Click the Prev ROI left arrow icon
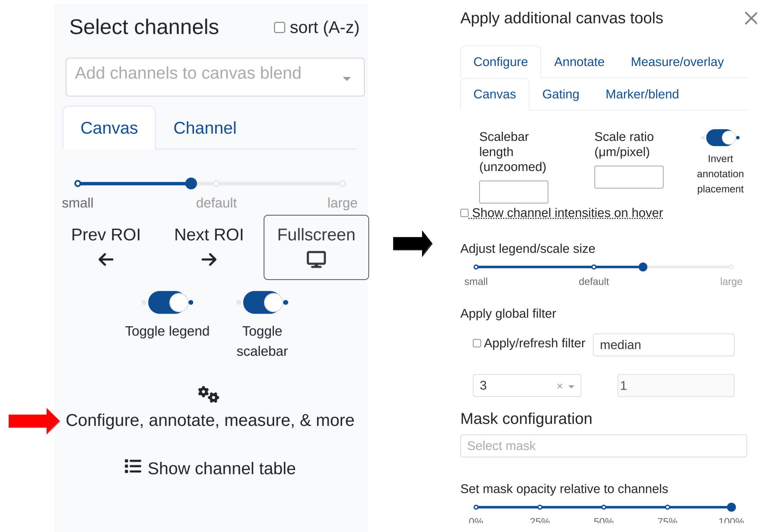Viewport: 767px width, 532px height. pyautogui.click(x=106, y=259)
